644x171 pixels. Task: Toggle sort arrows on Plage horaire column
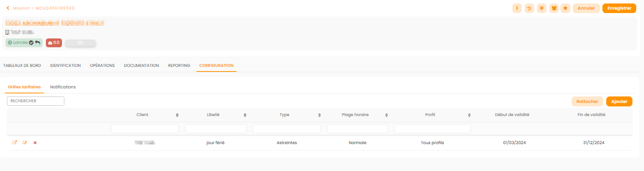click(386, 115)
